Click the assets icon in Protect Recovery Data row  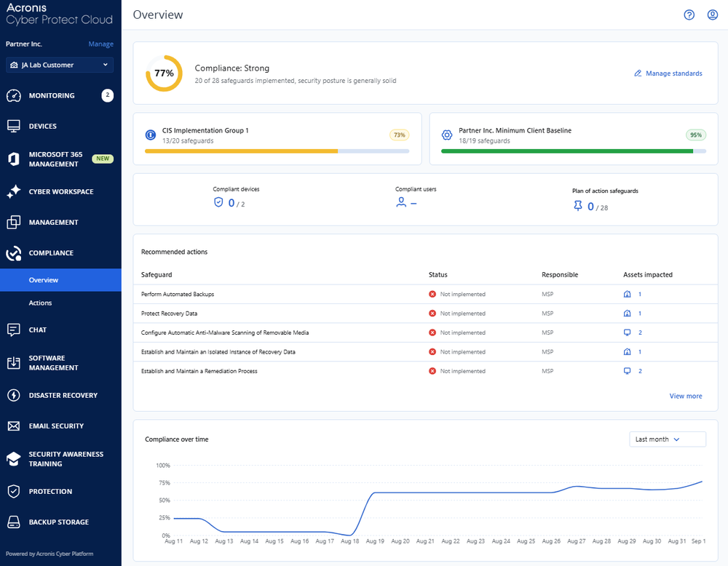click(627, 314)
